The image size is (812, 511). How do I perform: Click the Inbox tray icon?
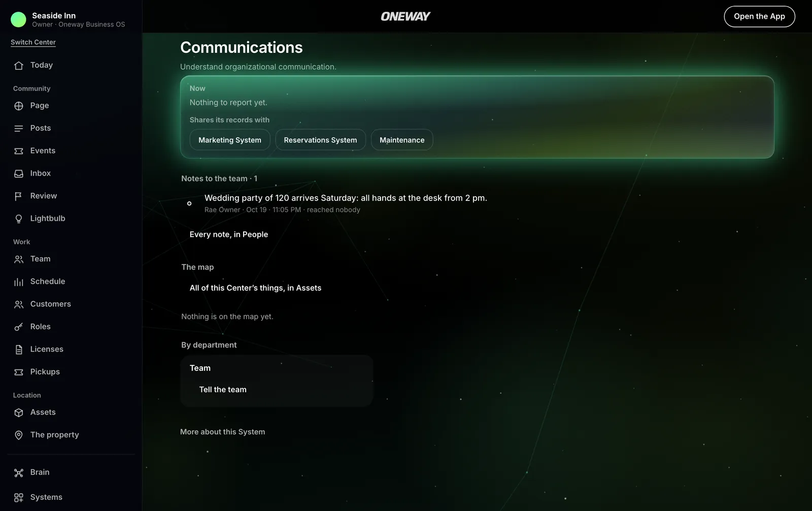[19, 174]
